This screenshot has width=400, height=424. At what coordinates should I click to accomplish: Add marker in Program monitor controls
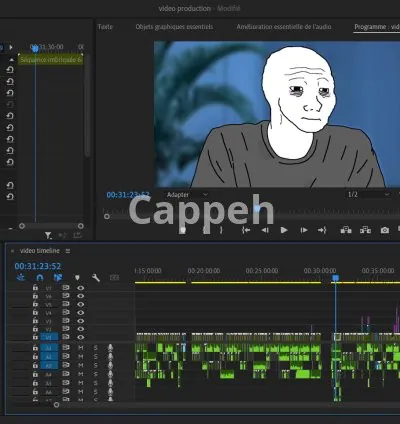click(182, 230)
